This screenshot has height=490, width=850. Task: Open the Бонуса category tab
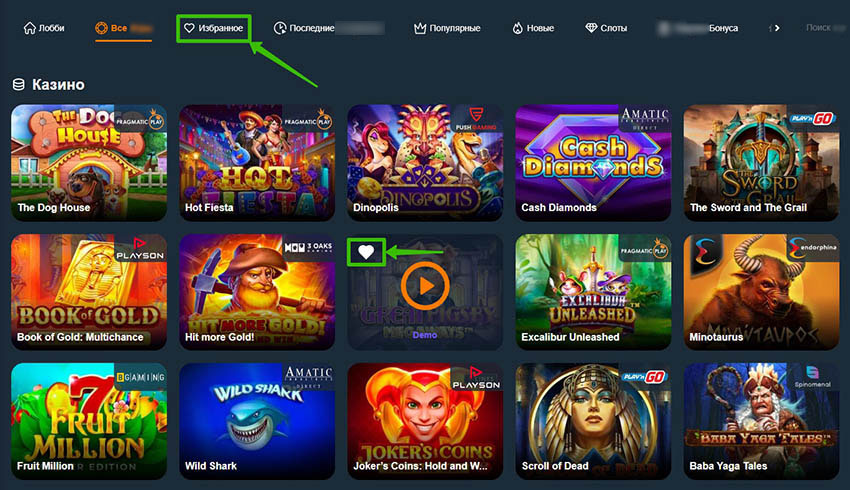698,28
